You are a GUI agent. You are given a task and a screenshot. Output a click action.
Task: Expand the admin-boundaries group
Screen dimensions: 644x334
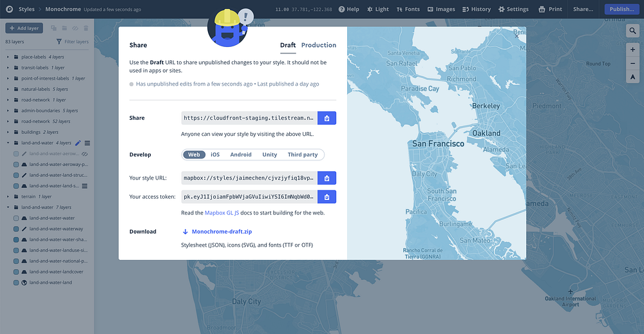tap(8, 111)
